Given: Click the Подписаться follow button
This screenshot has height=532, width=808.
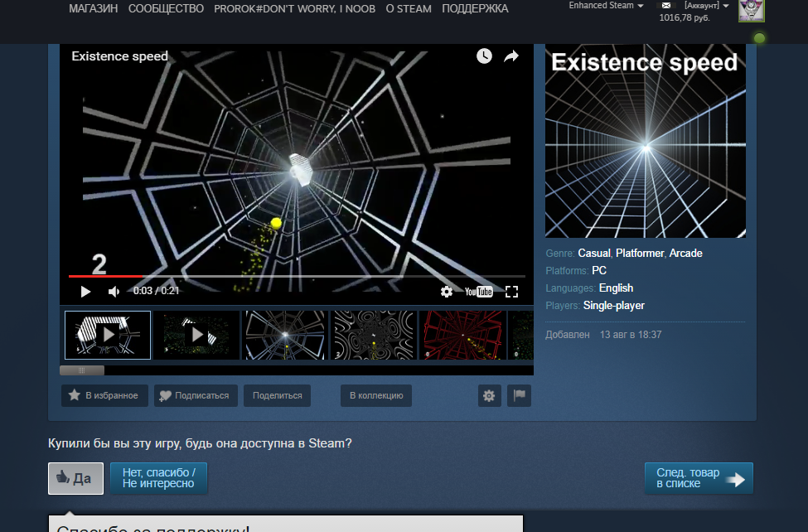Looking at the screenshot, I should coord(196,395).
